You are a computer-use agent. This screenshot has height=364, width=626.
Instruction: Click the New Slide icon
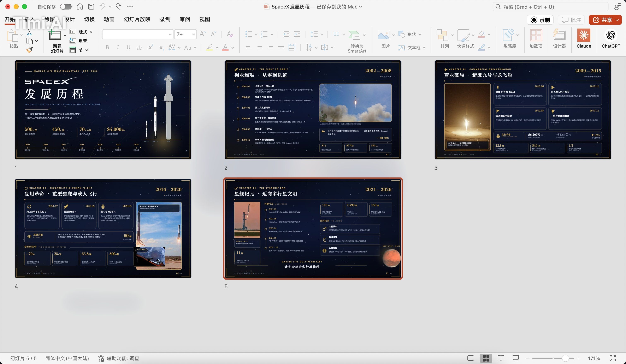point(55,35)
